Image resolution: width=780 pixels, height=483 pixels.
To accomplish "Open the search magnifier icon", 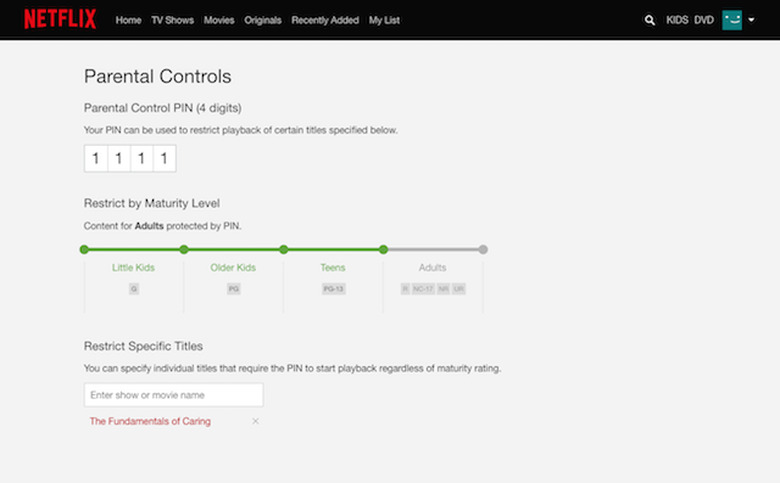I will click(x=650, y=20).
